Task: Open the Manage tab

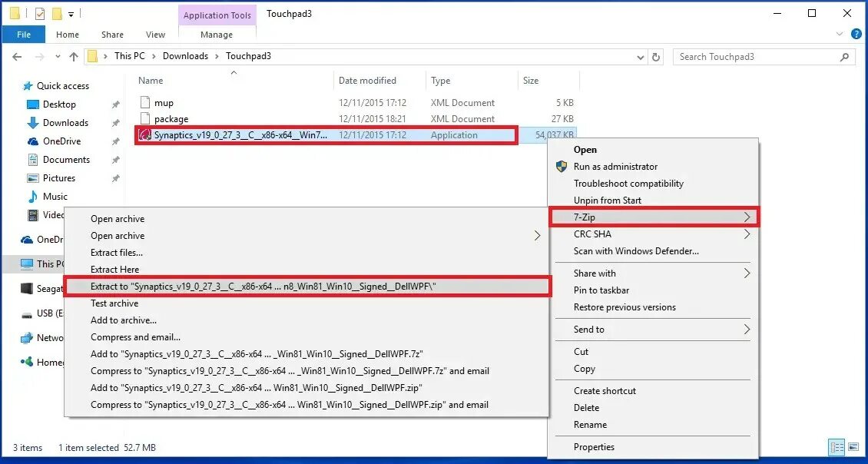Action: pos(217,35)
